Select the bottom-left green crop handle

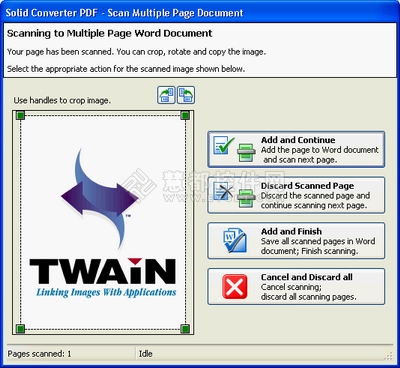click(x=20, y=329)
